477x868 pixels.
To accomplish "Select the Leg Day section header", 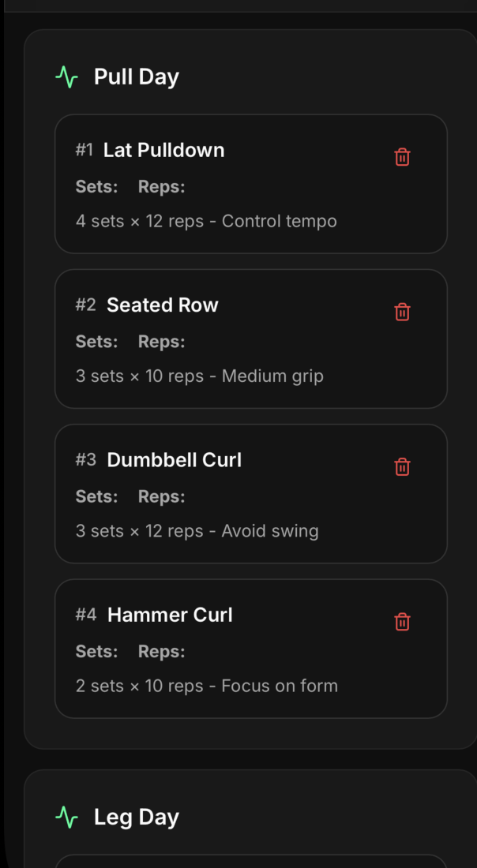I will 136,816.
